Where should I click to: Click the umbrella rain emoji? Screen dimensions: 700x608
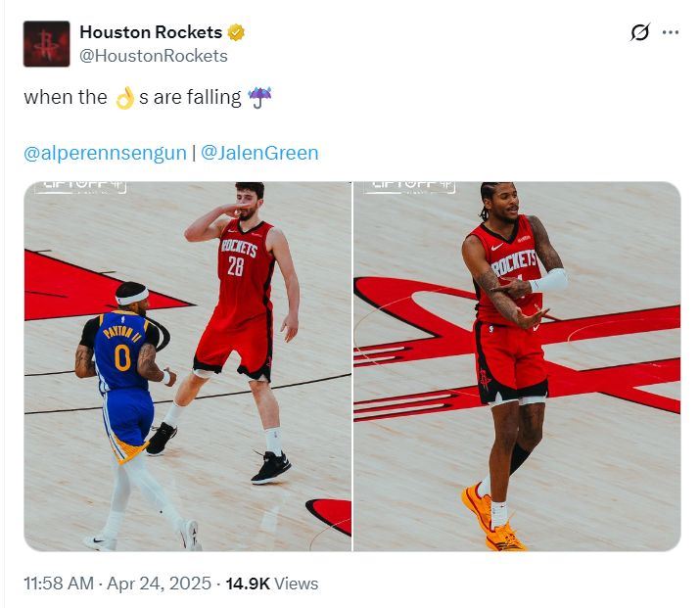(x=259, y=97)
